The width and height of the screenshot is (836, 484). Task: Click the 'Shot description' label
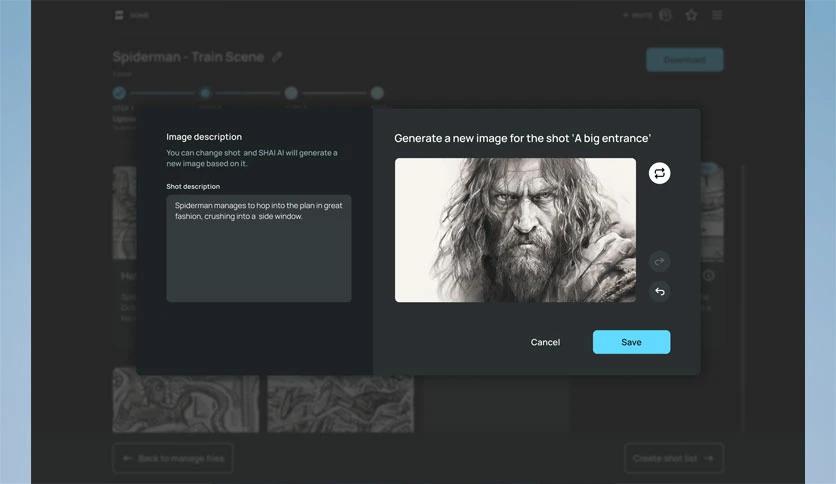pos(193,187)
